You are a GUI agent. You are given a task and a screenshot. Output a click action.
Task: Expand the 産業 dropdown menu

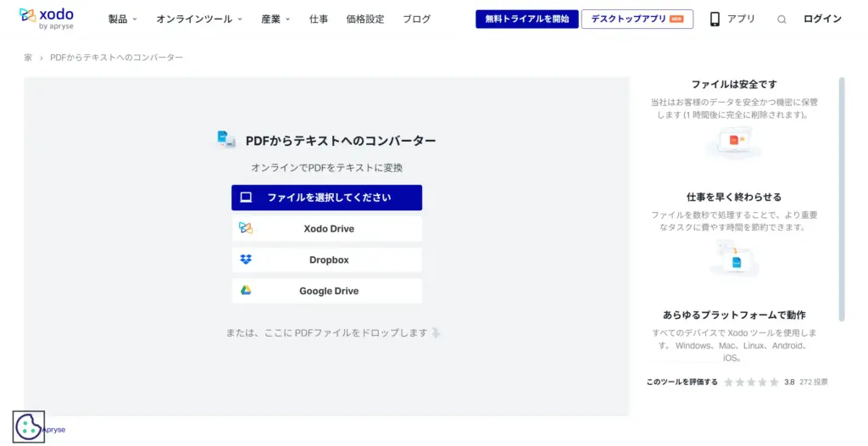pyautogui.click(x=275, y=20)
